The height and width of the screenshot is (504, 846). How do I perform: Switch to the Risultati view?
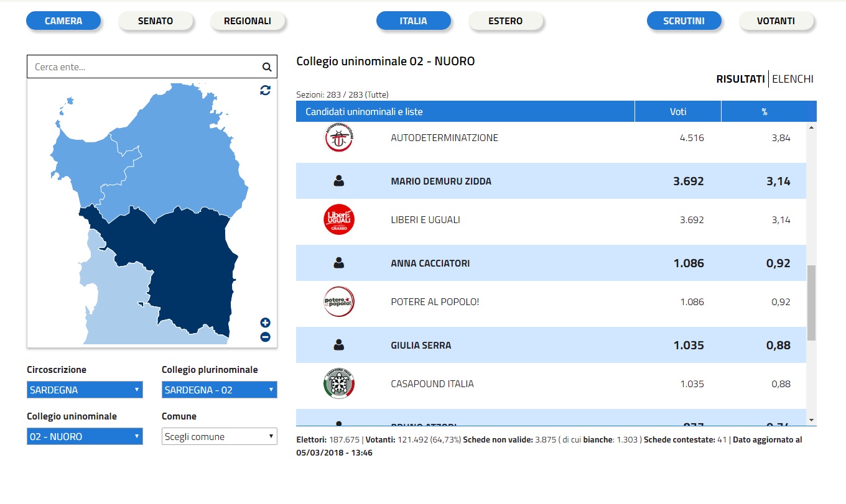(740, 79)
